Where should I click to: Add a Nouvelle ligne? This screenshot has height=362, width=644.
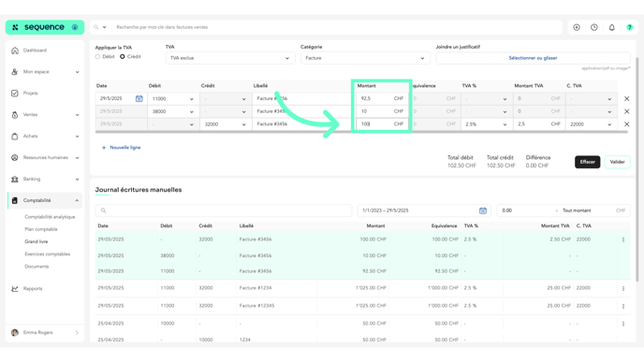pos(121,148)
